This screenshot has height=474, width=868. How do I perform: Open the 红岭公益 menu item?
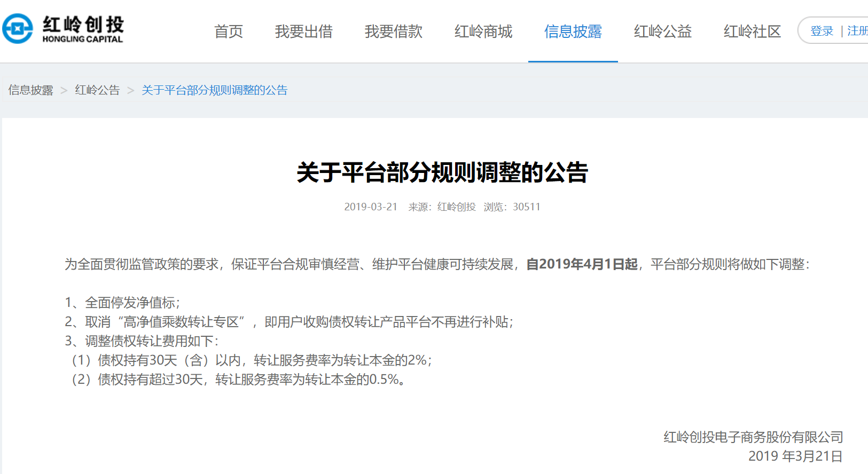tap(663, 31)
